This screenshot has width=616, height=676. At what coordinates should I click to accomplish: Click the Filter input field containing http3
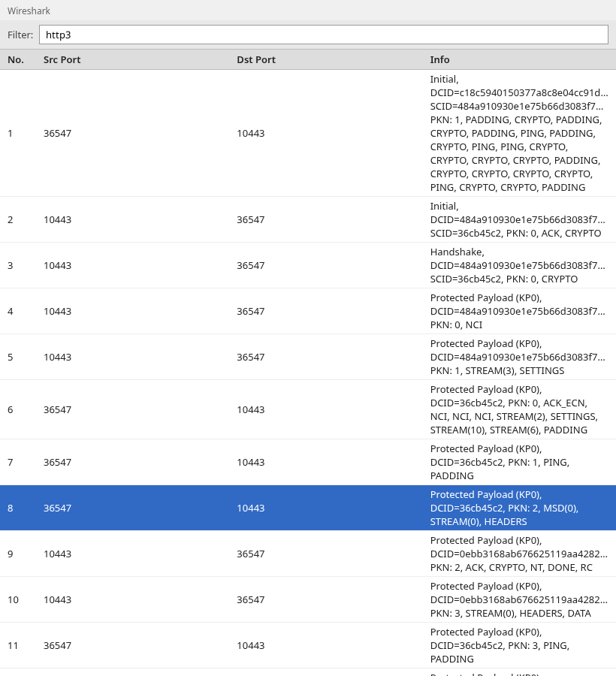tap(323, 35)
